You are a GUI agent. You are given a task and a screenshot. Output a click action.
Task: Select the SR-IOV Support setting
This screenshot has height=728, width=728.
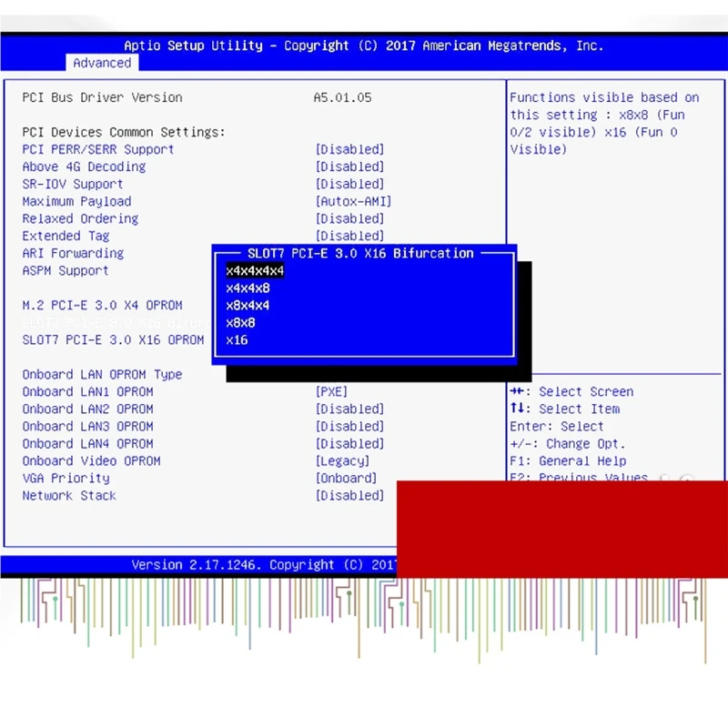tap(73, 185)
